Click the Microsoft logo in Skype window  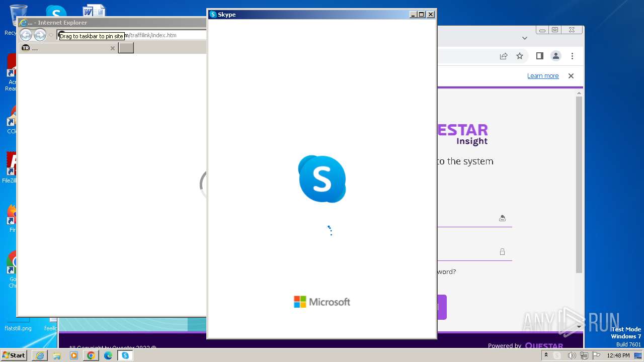pyautogui.click(x=322, y=302)
